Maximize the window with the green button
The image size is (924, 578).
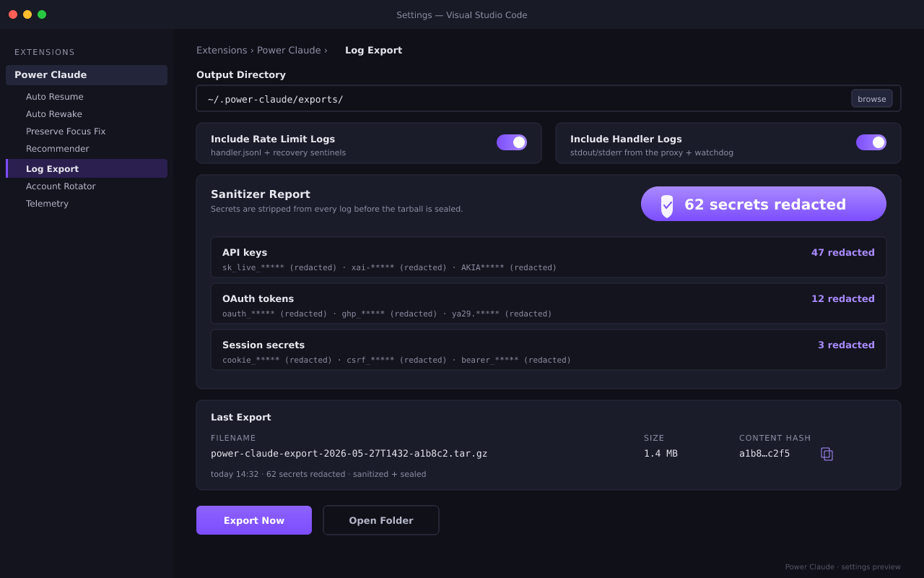(42, 14)
